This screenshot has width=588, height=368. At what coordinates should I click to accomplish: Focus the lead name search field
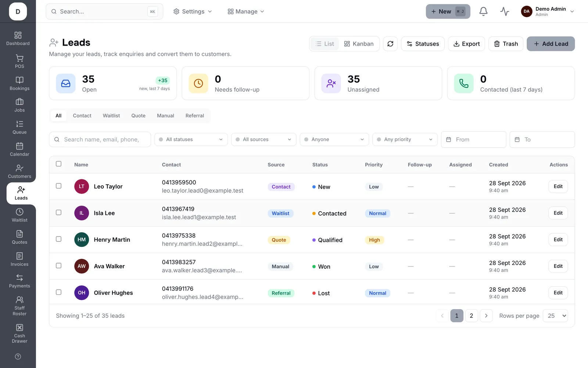(x=100, y=139)
